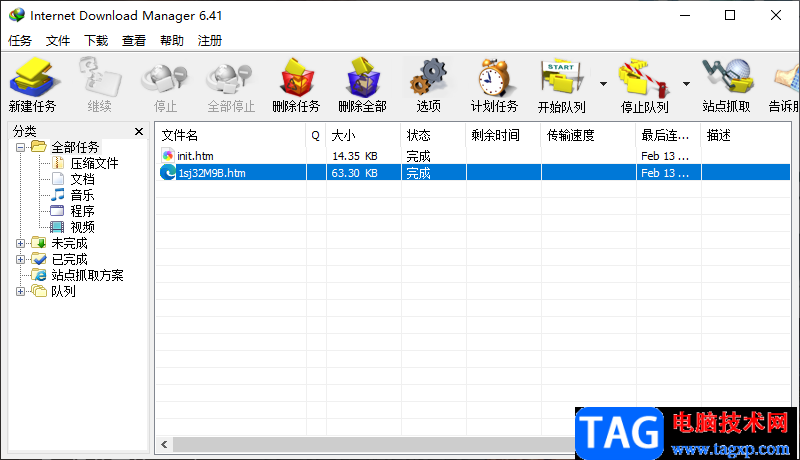The width and height of the screenshot is (800, 460).
Task: Sort by 描述 column header
Action: [x=746, y=135]
